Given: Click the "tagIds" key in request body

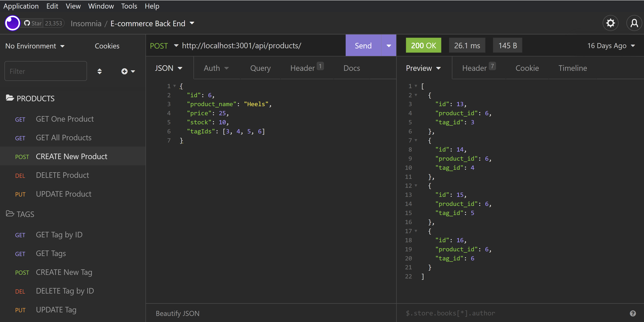Looking at the screenshot, I should click(x=201, y=131).
